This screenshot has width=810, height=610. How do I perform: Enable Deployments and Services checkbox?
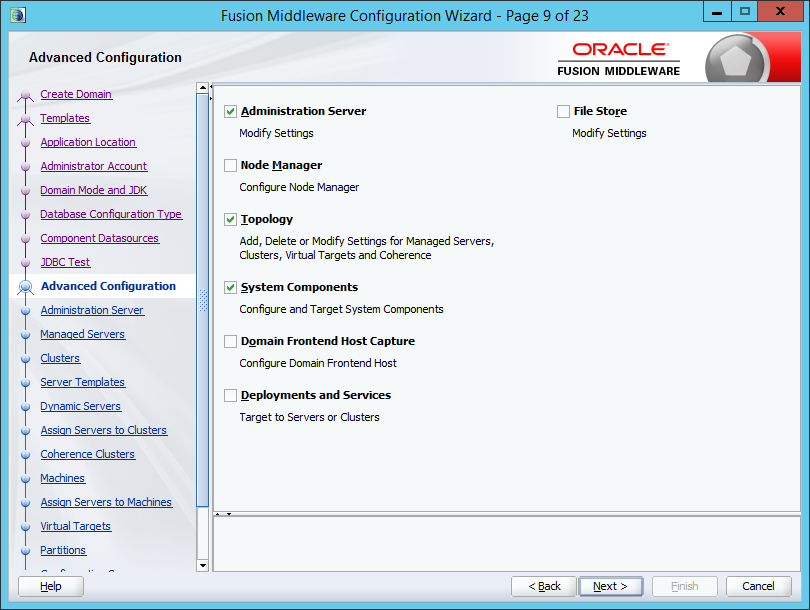[x=230, y=396]
